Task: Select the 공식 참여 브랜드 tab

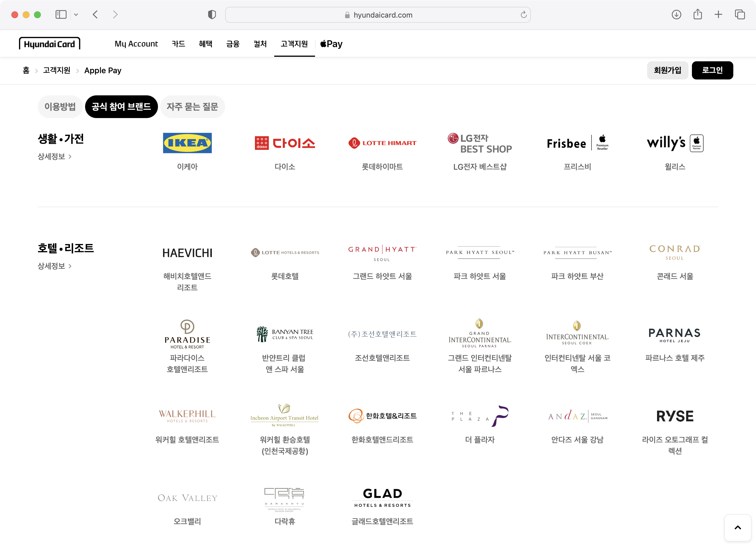Action: (x=121, y=107)
